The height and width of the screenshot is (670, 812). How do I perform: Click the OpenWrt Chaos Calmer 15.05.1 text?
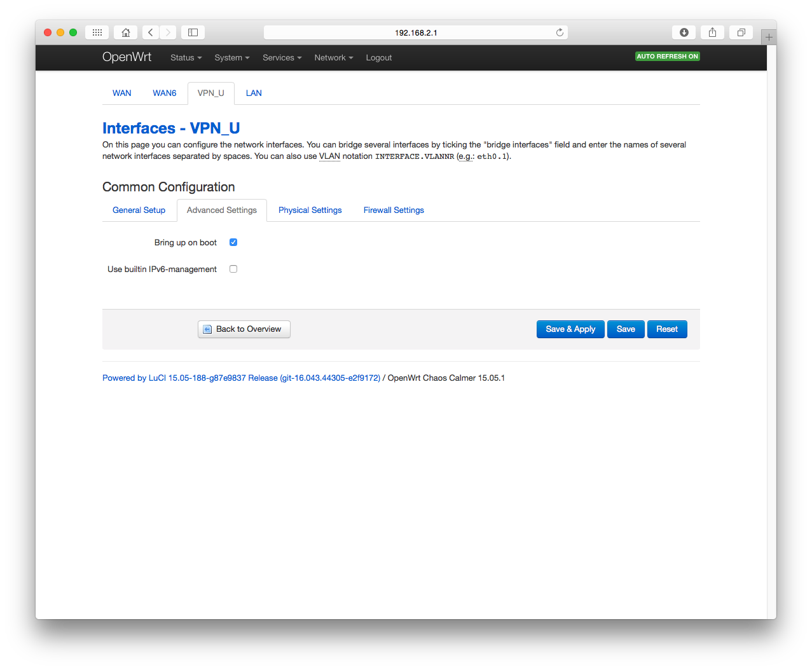click(x=446, y=378)
